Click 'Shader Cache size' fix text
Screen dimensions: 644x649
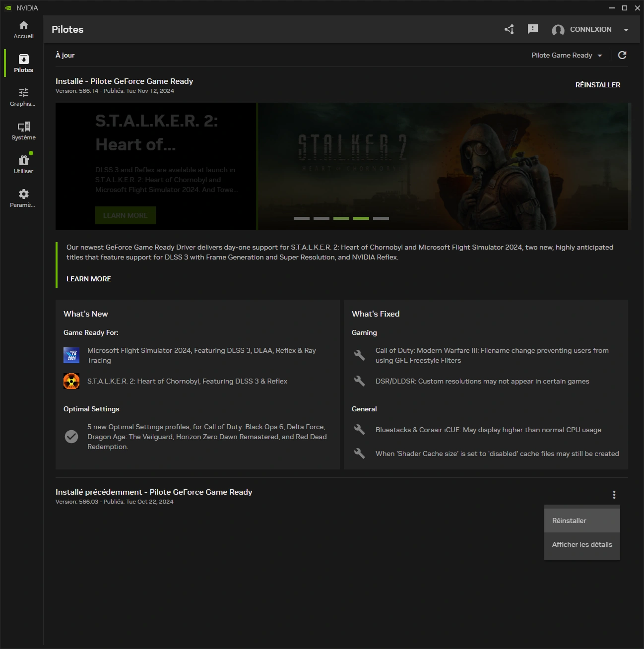pyautogui.click(x=497, y=454)
